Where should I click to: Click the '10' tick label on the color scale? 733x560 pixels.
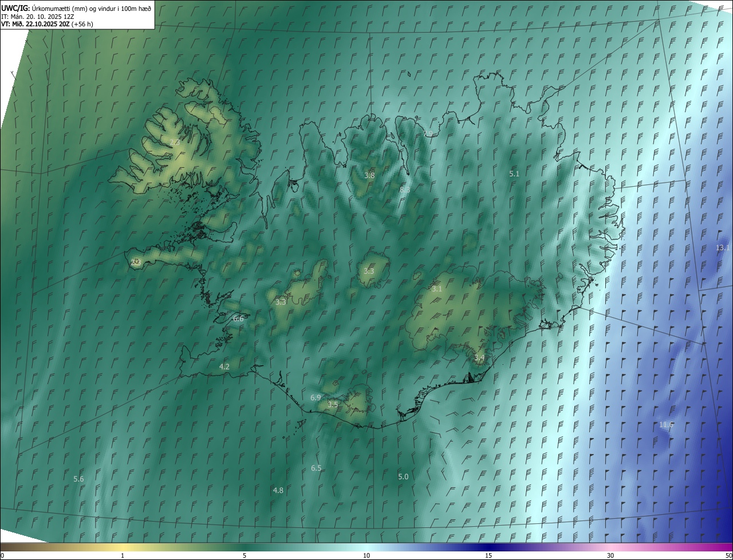point(366,555)
